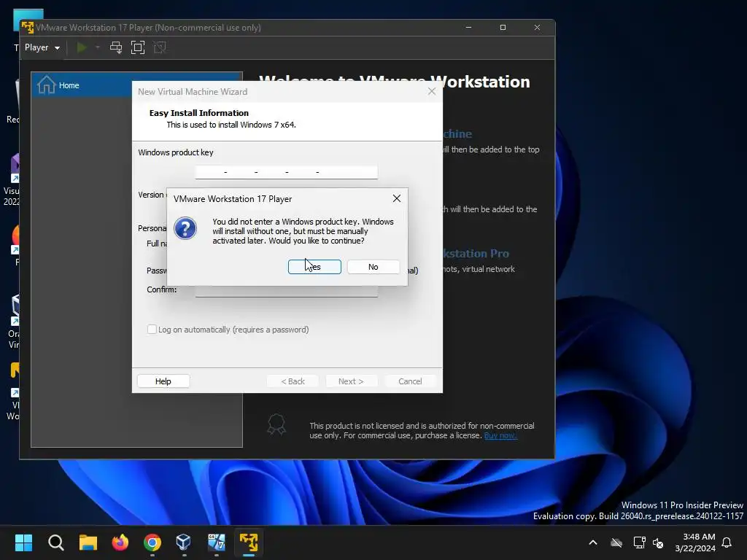Start the VM with green play icon
Image resolution: width=747 pixels, height=560 pixels.
pos(82,47)
